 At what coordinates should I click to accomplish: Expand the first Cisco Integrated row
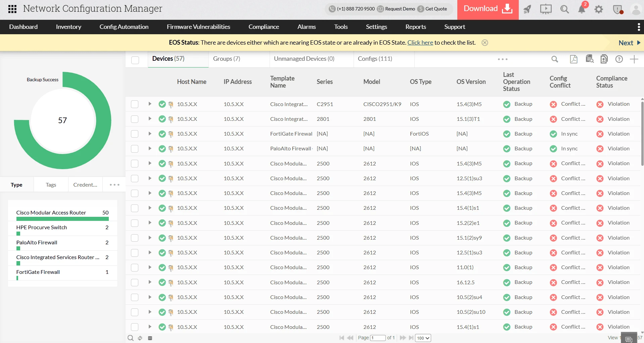click(x=150, y=104)
